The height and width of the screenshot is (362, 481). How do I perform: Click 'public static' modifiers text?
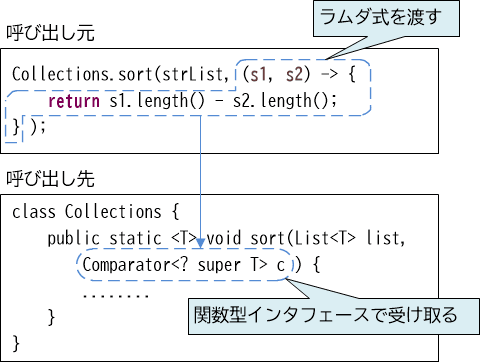click(x=105, y=239)
